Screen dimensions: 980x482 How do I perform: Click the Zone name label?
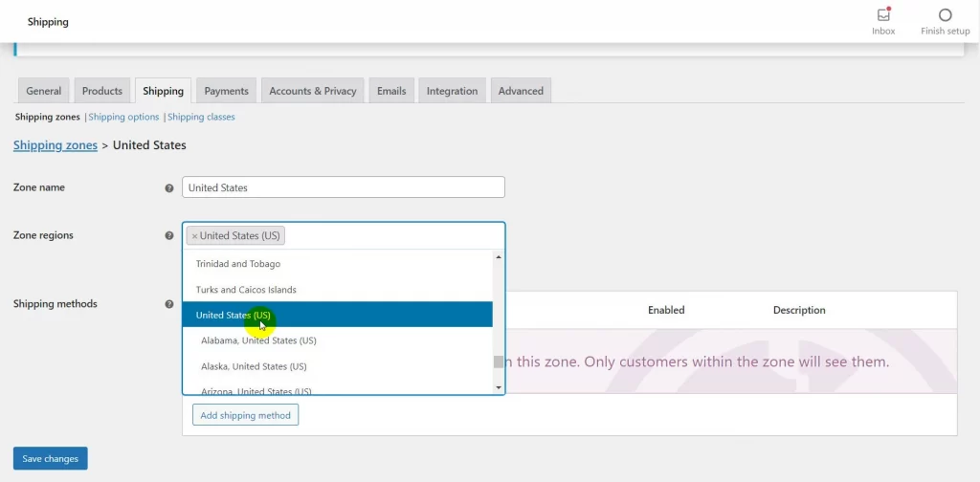[38, 187]
